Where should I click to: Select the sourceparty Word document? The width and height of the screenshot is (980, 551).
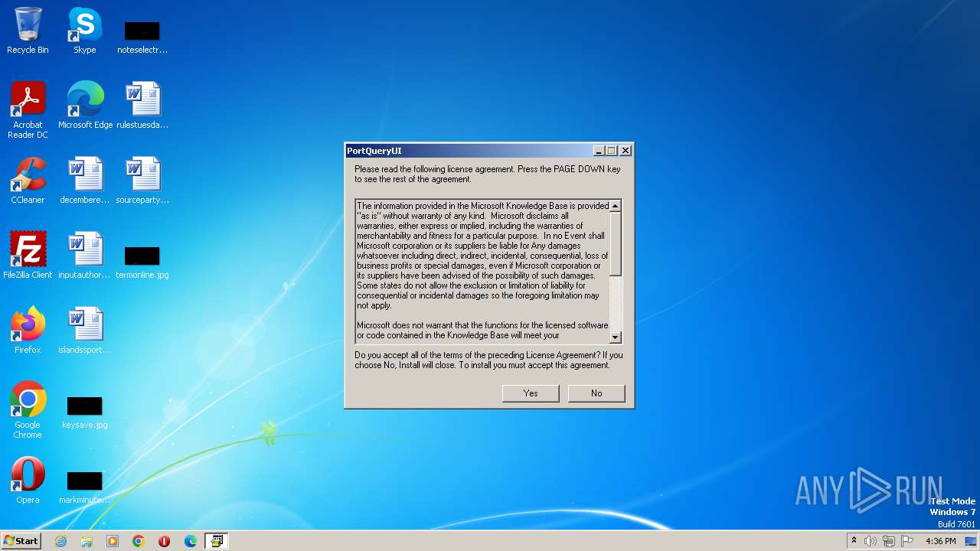(142, 181)
